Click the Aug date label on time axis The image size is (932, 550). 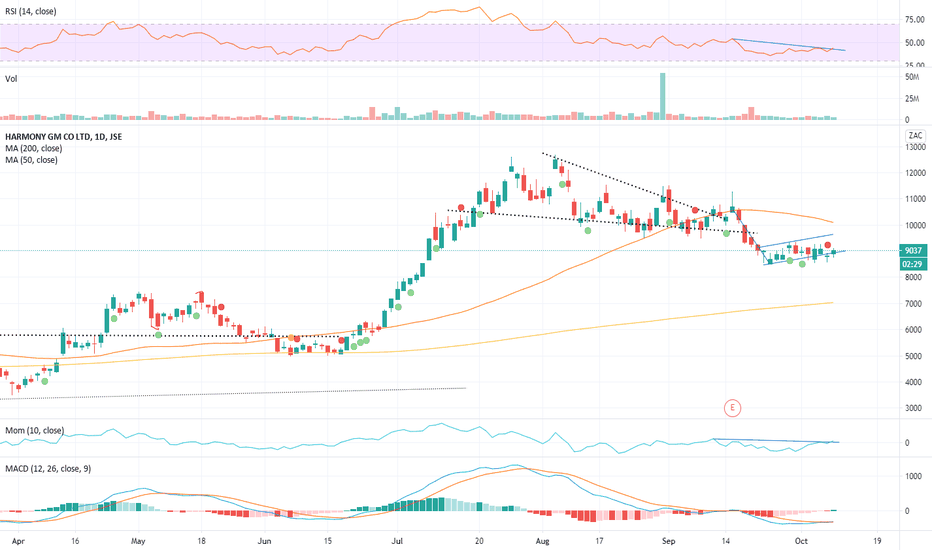pyautogui.click(x=543, y=541)
